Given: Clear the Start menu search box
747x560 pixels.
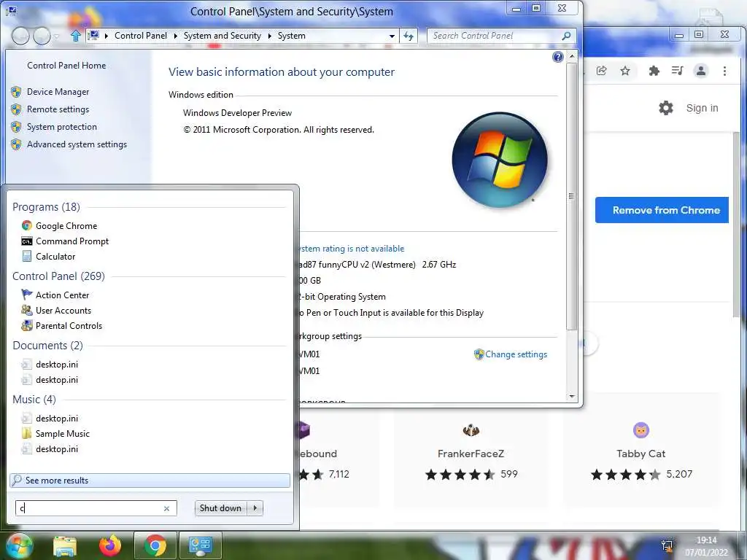Looking at the screenshot, I should pyautogui.click(x=167, y=508).
